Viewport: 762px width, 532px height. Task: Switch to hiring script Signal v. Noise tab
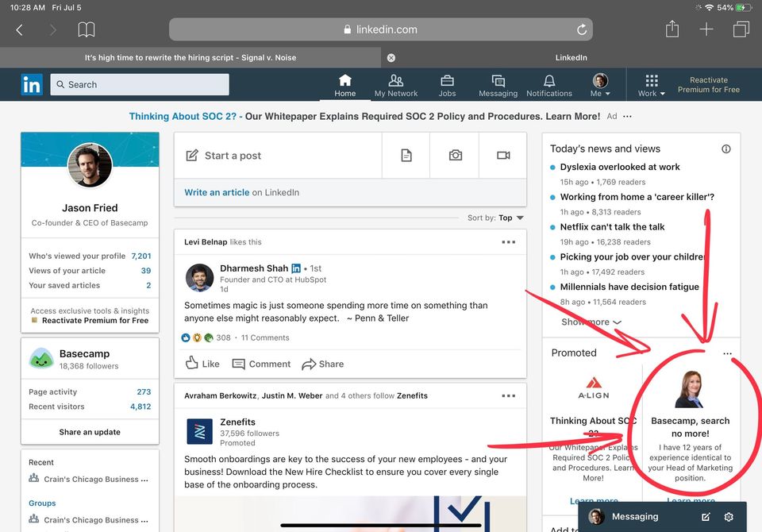coord(190,57)
